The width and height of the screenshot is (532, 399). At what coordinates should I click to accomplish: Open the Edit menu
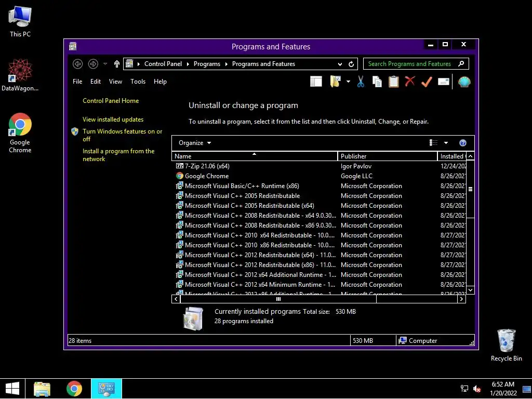[x=96, y=82]
